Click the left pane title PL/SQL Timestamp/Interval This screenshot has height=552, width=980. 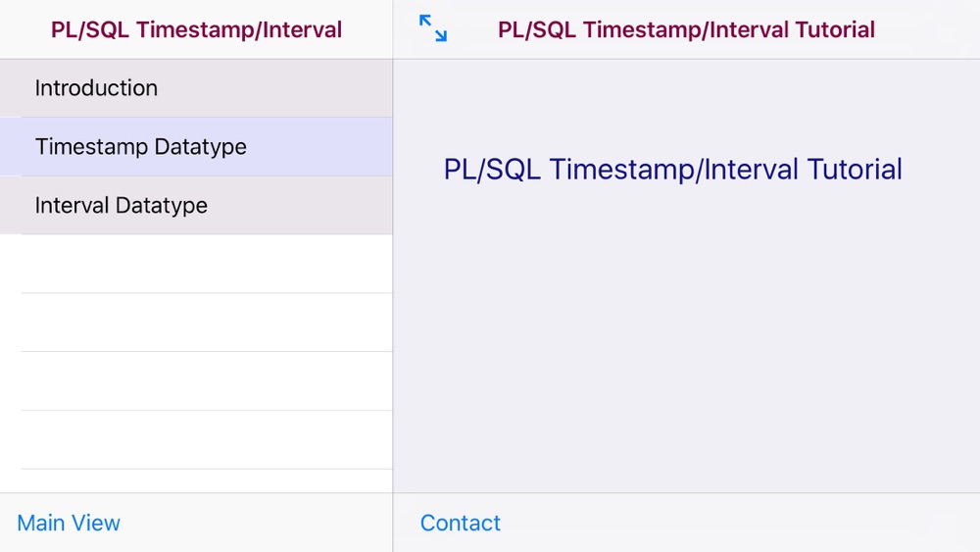[x=196, y=29]
